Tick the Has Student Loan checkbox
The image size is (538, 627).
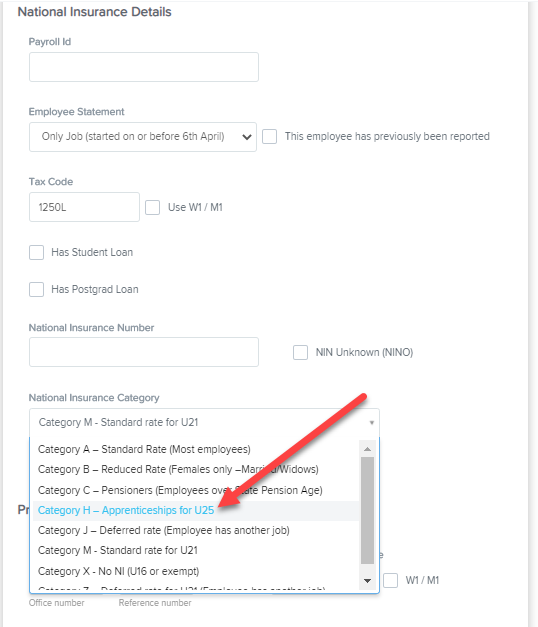tap(36, 252)
